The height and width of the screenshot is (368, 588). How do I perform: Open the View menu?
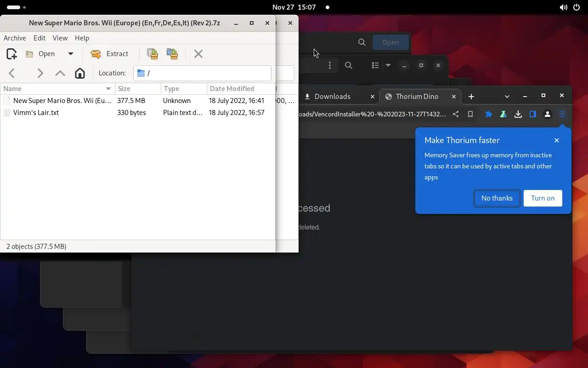60,38
